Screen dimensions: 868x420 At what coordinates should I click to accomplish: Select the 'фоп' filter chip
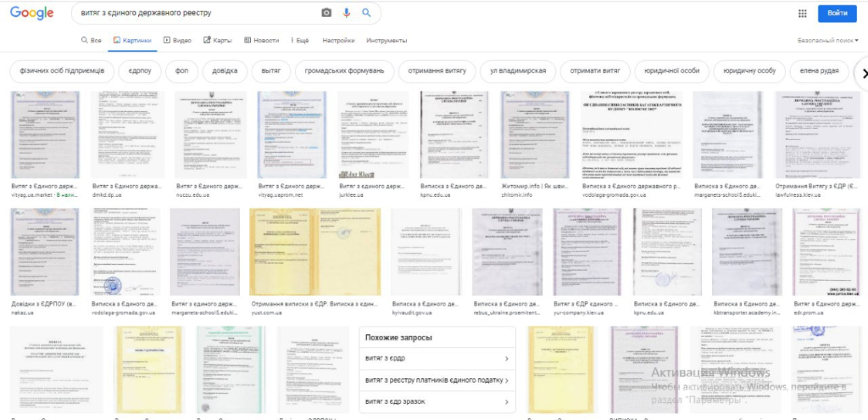tap(181, 70)
